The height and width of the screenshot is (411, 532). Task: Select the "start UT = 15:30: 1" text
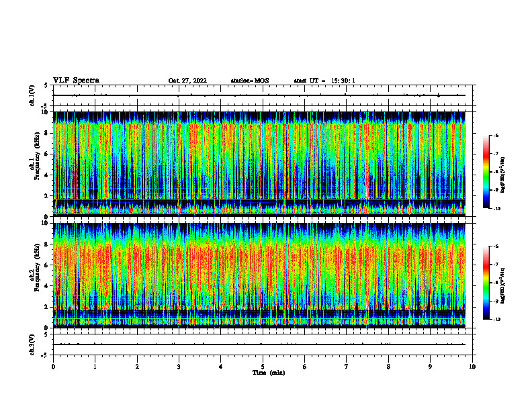324,81
